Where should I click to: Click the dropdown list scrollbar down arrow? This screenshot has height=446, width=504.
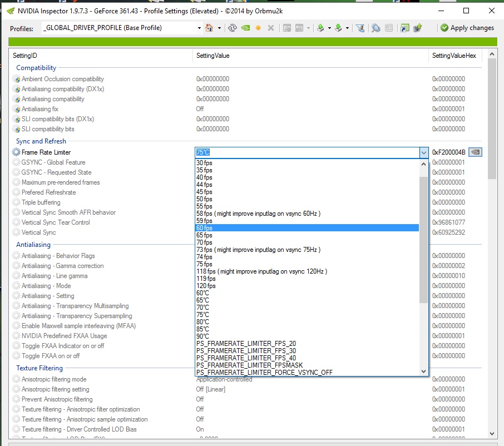pyautogui.click(x=423, y=371)
